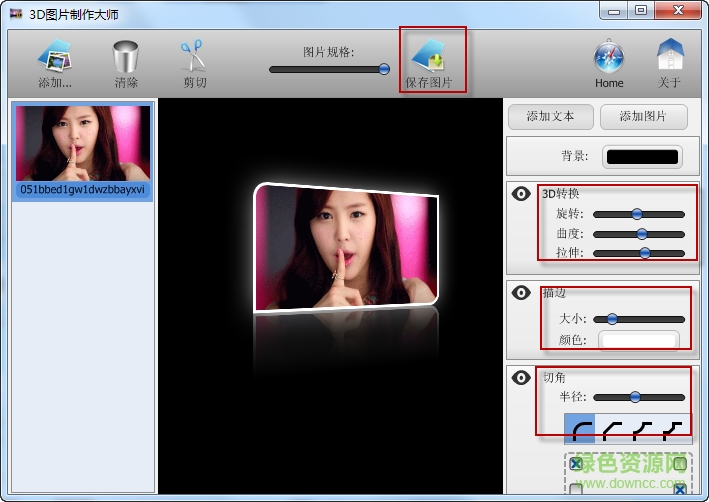709x502 pixels.
Task: Click the 添加 add-photos icon
Action: [54, 55]
